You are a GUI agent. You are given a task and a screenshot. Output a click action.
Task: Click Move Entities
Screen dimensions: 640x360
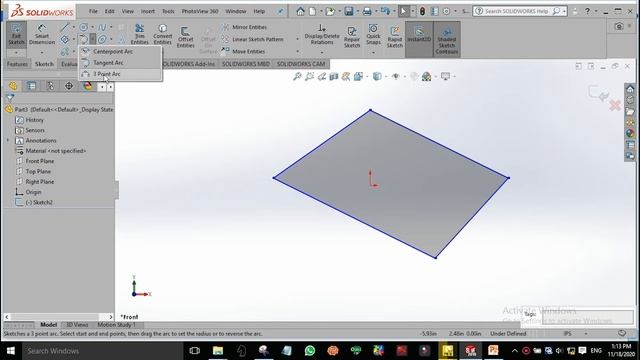(x=243, y=51)
